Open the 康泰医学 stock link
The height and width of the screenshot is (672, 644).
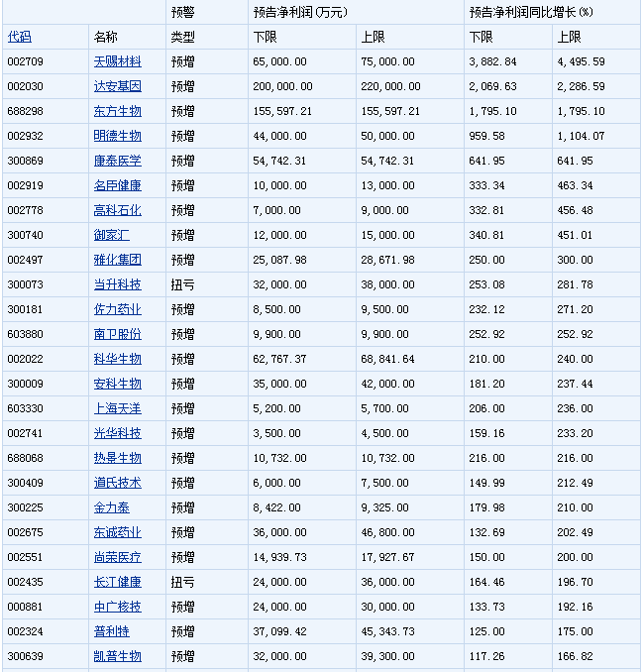(x=117, y=162)
